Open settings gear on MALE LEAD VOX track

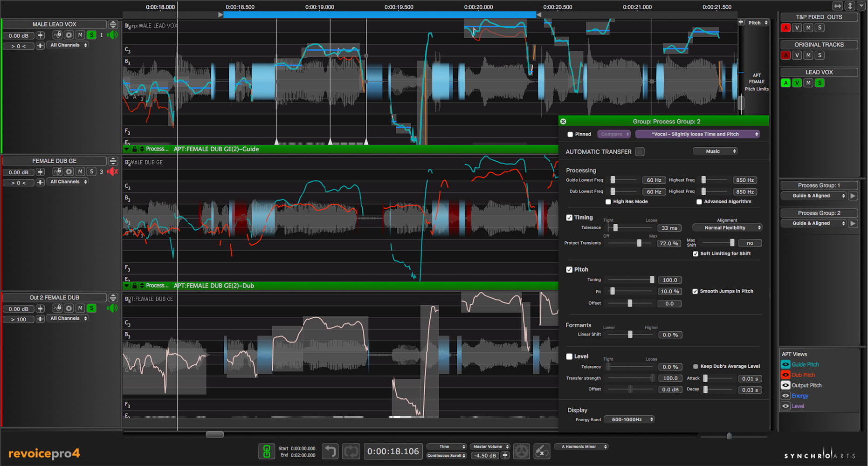point(69,35)
